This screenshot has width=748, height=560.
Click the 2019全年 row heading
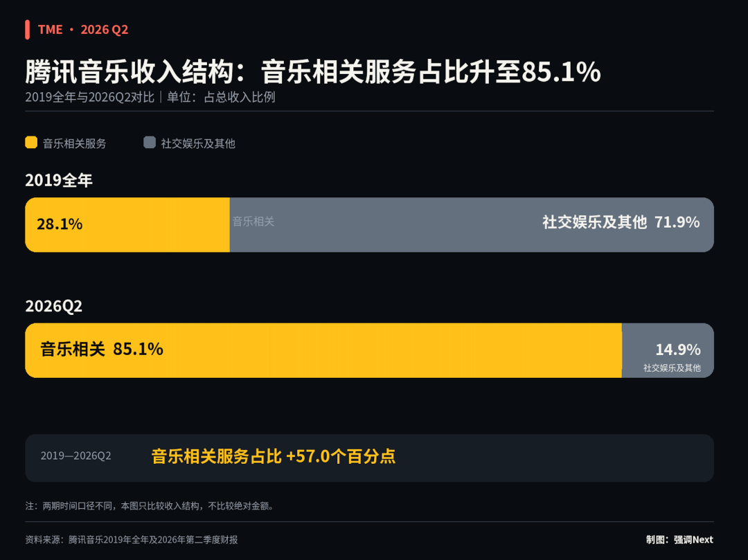tap(59, 180)
